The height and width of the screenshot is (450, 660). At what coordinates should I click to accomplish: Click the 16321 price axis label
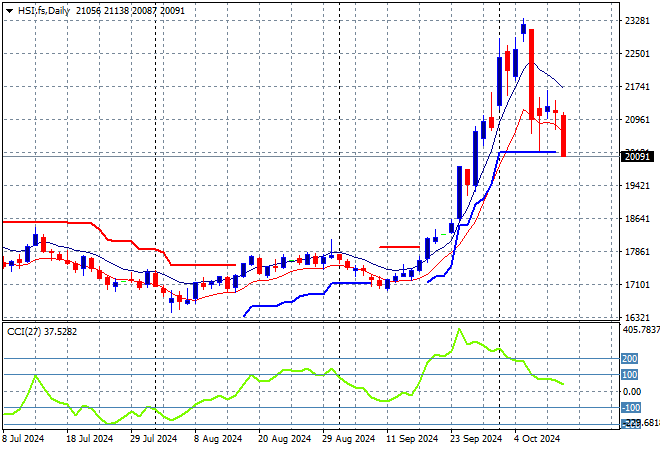(637, 317)
